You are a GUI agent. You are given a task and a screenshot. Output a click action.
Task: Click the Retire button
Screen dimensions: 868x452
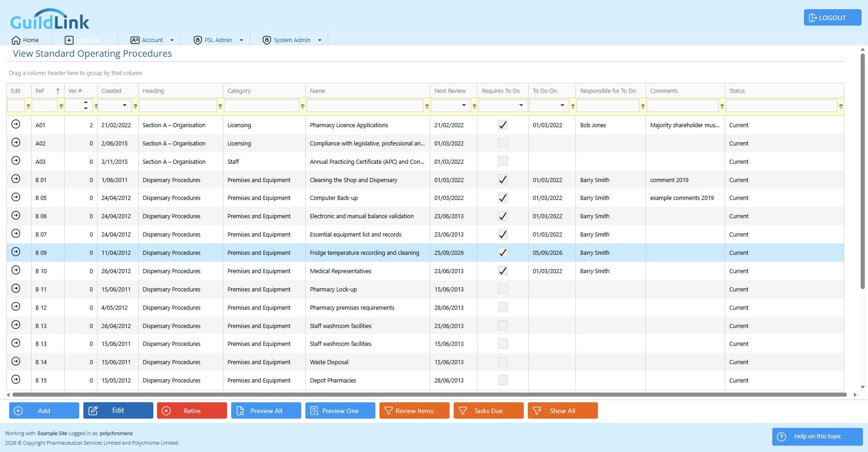(192, 410)
